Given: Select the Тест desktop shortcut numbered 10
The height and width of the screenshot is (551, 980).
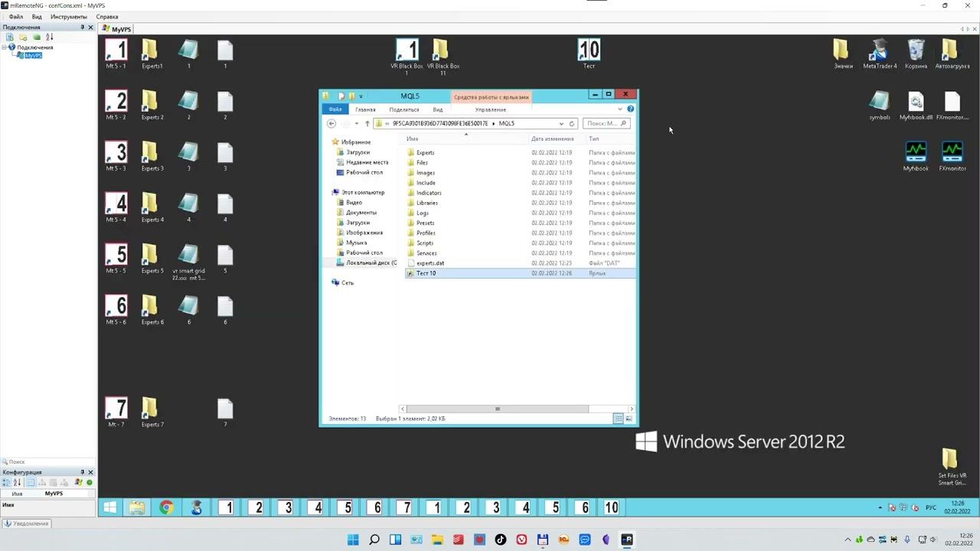Looking at the screenshot, I should 589,54.
